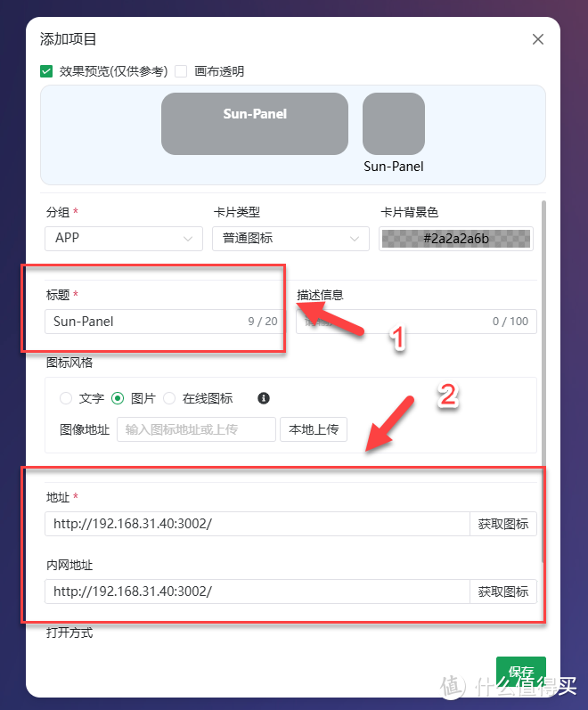
Task: Select the 图片 icon style radio
Action: [x=118, y=398]
